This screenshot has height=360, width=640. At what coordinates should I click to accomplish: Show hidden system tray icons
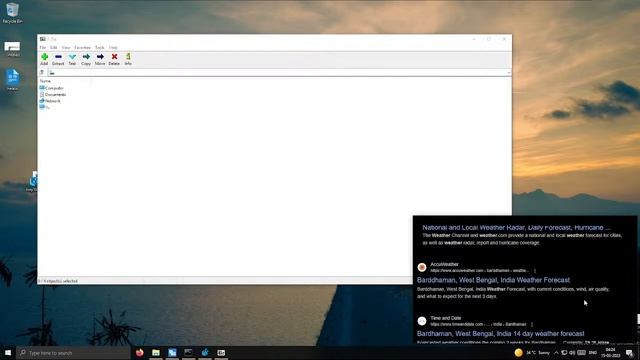point(556,353)
